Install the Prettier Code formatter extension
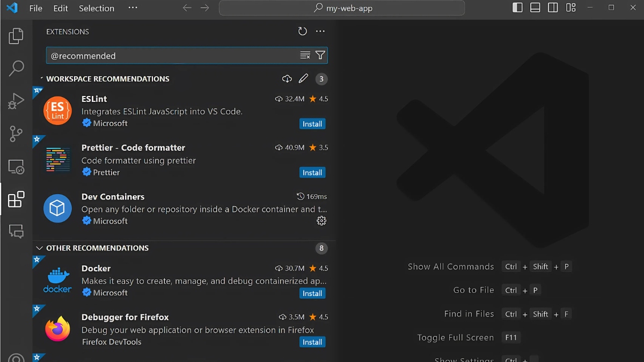644x362 pixels. coord(312,173)
